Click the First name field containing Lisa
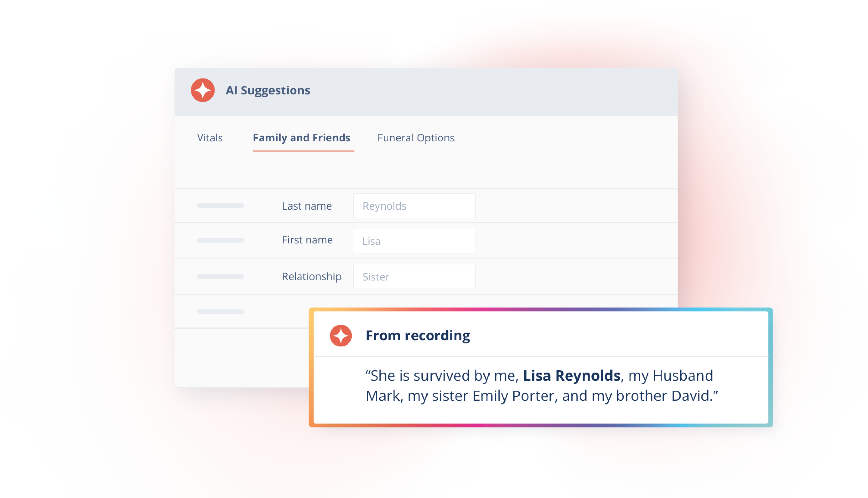Image resolution: width=868 pixels, height=498 pixels. 414,241
